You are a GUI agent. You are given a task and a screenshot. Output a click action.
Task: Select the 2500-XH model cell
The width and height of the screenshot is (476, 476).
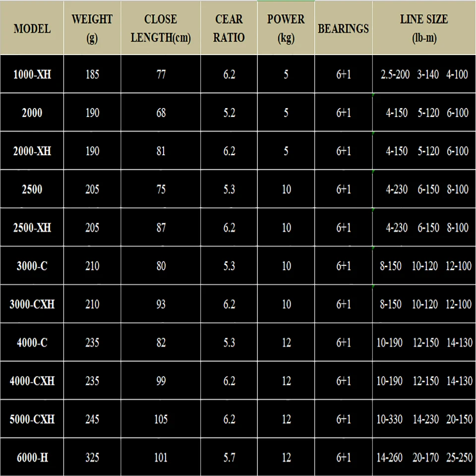(32, 228)
